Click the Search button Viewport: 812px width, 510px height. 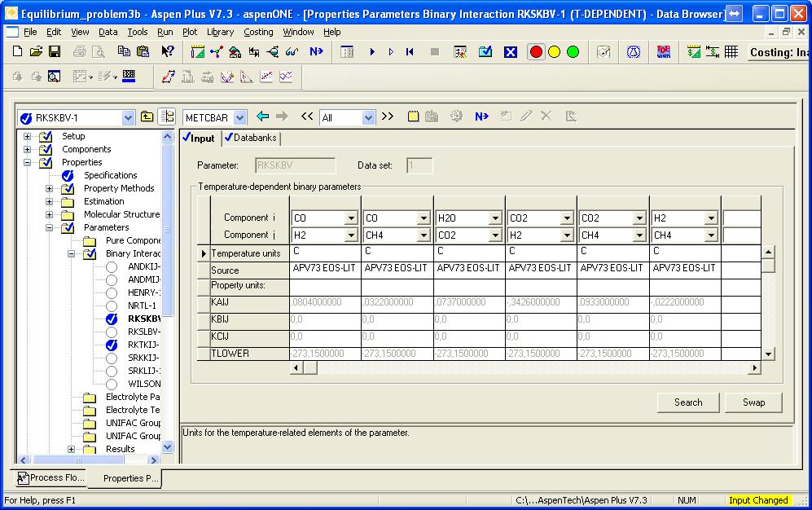688,402
